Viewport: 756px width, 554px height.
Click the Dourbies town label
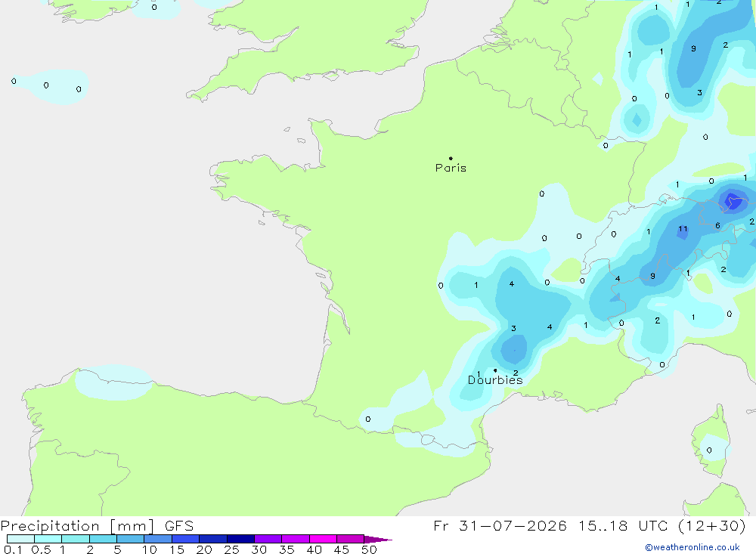pos(495,380)
